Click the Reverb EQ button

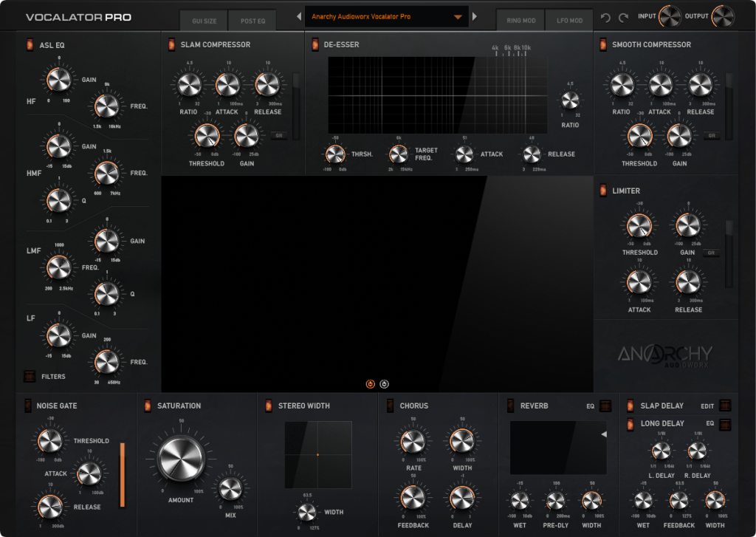click(605, 406)
